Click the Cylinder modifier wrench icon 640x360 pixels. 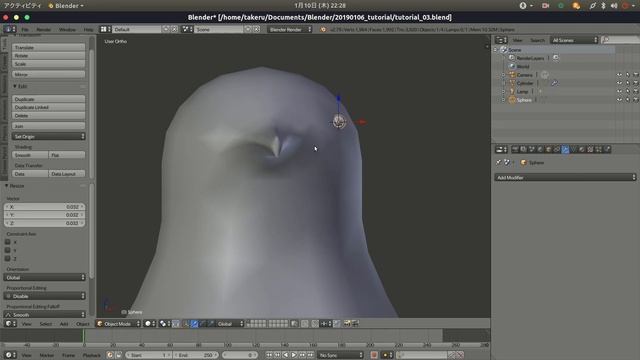click(554, 83)
